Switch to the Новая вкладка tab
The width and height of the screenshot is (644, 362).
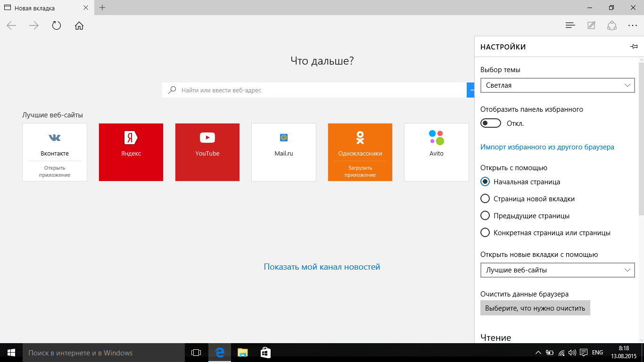pos(46,8)
